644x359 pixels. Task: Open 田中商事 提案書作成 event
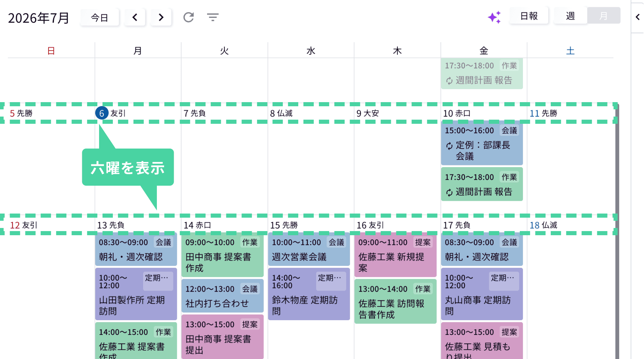point(222,255)
